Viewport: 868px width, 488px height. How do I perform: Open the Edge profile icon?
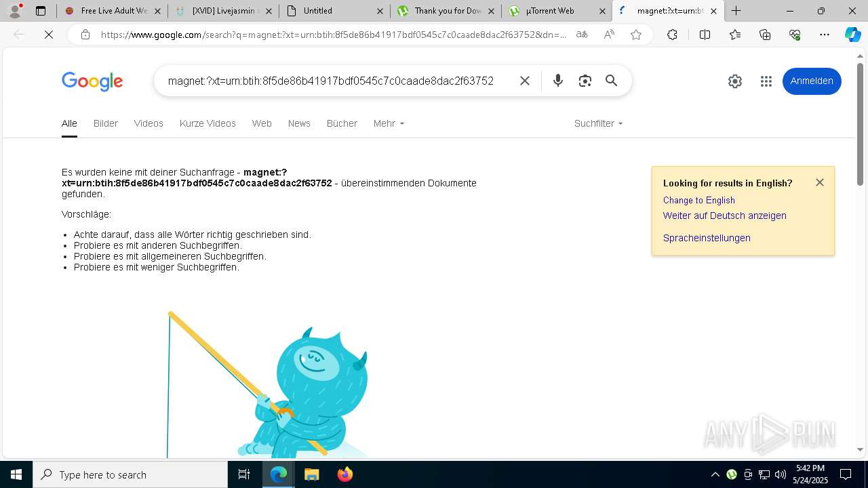tap(15, 11)
